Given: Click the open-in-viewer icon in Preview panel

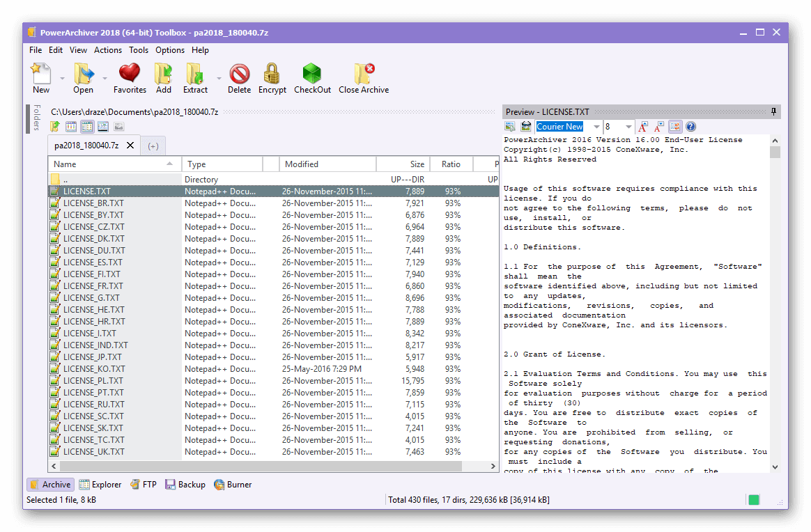Looking at the screenshot, I should pyautogui.click(x=510, y=127).
